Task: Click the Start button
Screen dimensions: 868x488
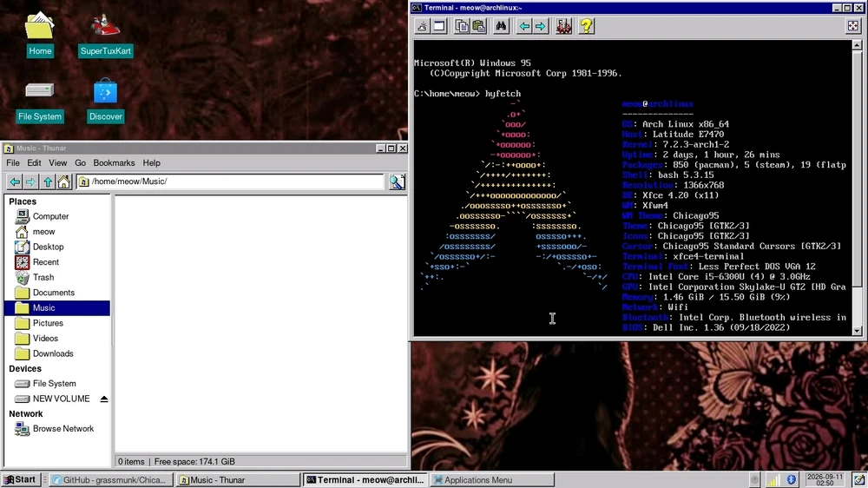Action: tap(21, 479)
